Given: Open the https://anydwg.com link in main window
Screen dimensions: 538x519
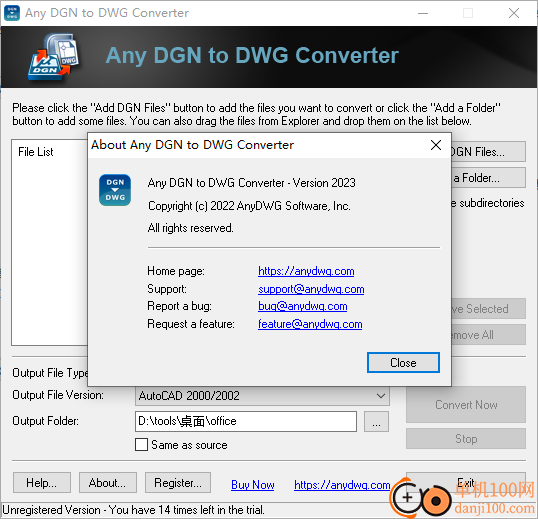Looking at the screenshot, I should (x=342, y=485).
